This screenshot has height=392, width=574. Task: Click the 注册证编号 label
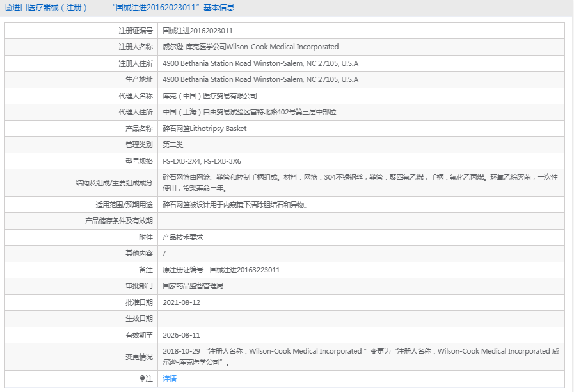pyautogui.click(x=136, y=31)
